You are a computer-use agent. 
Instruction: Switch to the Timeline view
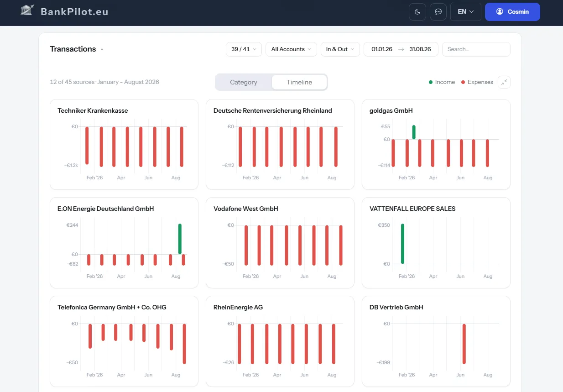click(x=299, y=82)
